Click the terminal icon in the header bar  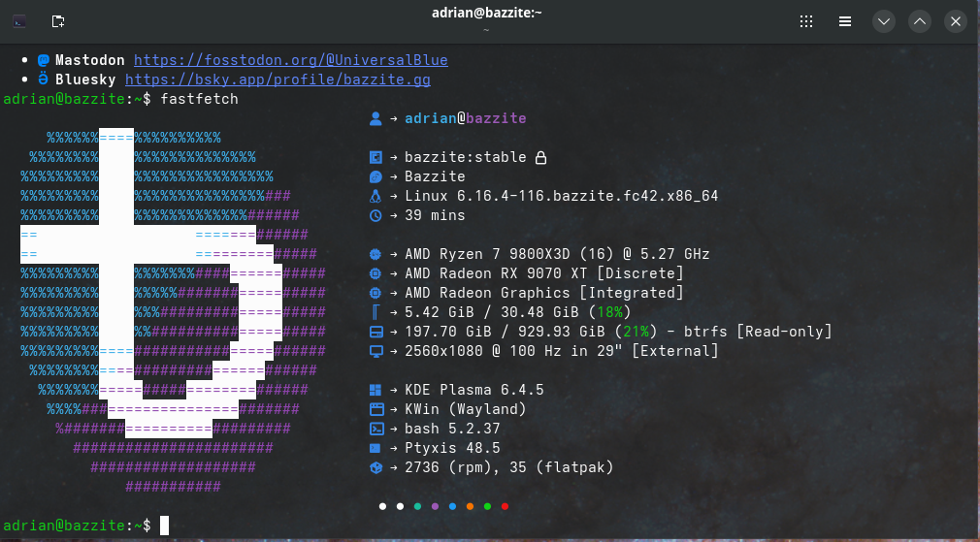click(x=19, y=22)
